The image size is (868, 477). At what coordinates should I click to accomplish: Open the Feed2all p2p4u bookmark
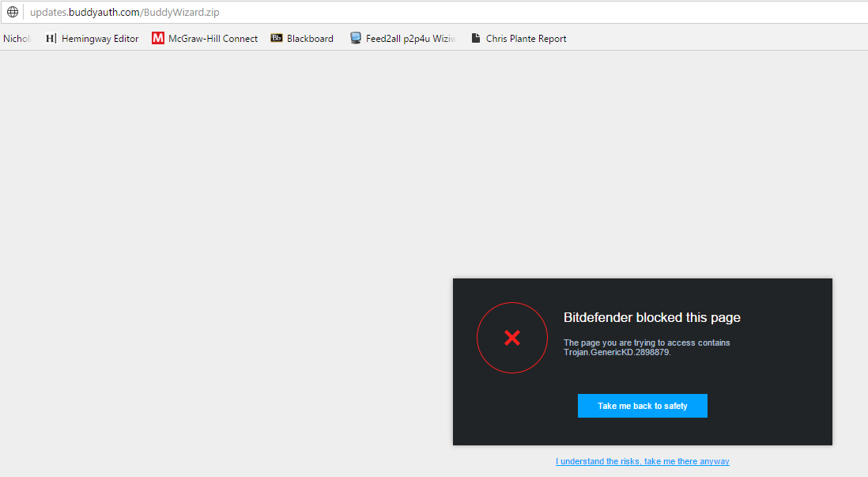[x=403, y=38]
